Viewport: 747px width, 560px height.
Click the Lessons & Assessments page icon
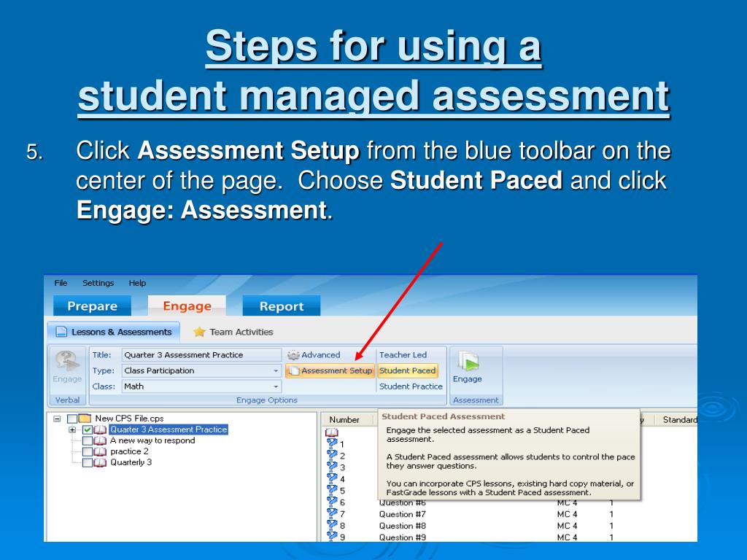[x=61, y=332]
